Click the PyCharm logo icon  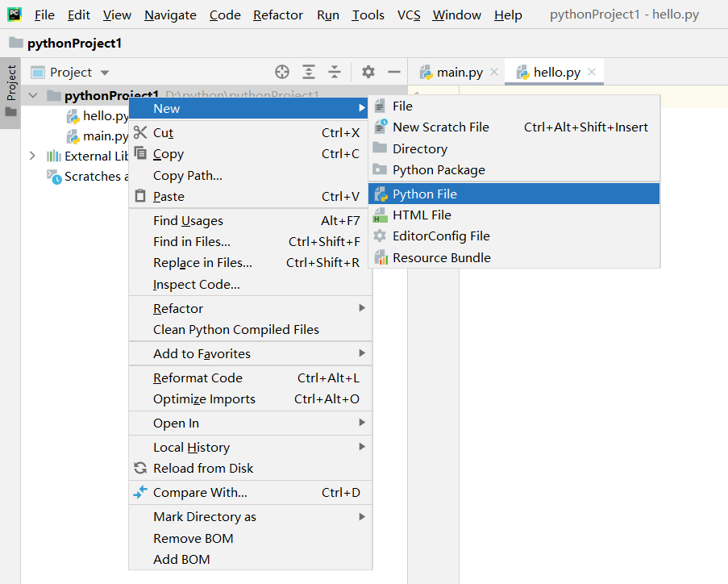[x=15, y=15]
